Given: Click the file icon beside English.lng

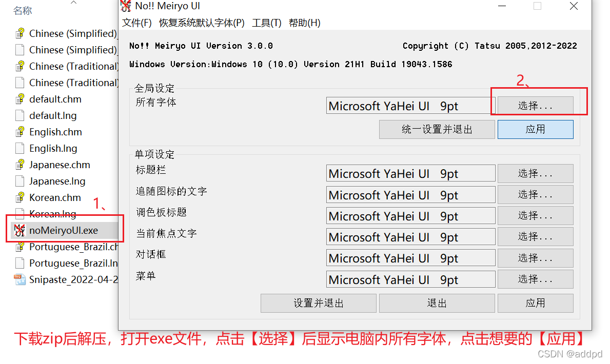Looking at the screenshot, I should tap(20, 148).
